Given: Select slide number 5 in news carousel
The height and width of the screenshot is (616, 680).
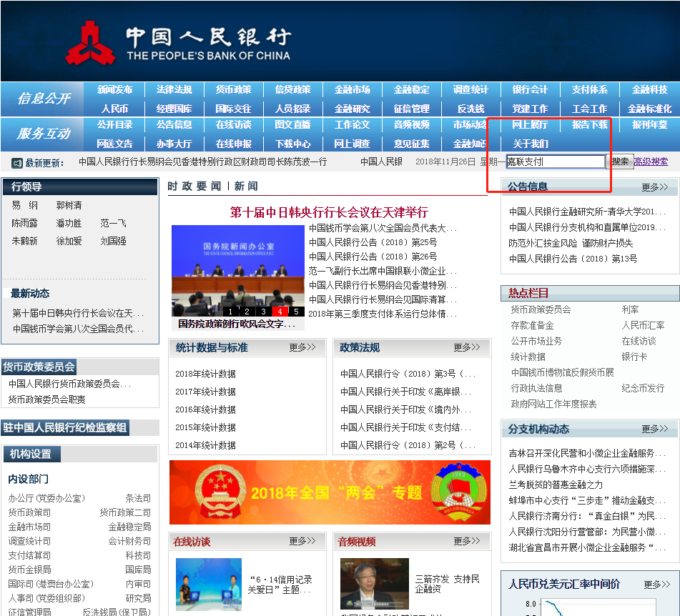Looking at the screenshot, I should click(x=296, y=312).
